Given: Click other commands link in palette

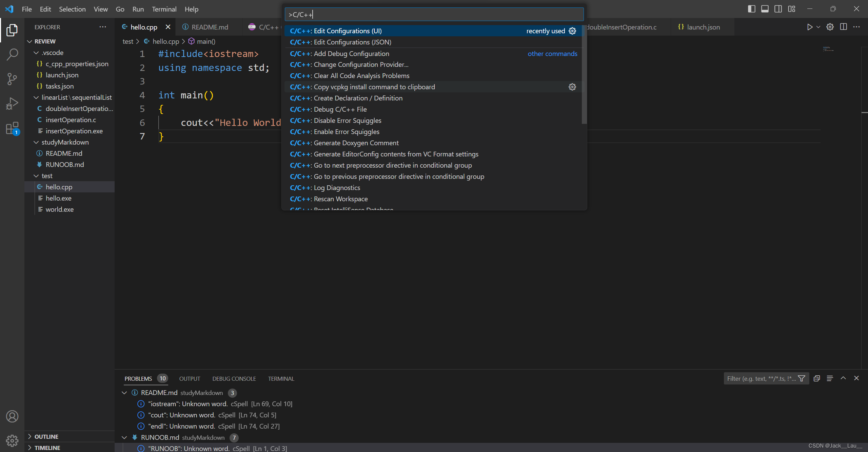Looking at the screenshot, I should (x=552, y=53).
